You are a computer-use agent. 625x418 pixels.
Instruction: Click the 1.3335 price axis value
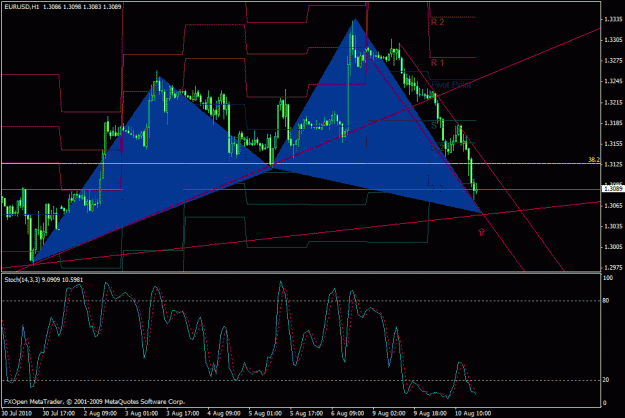pos(613,19)
